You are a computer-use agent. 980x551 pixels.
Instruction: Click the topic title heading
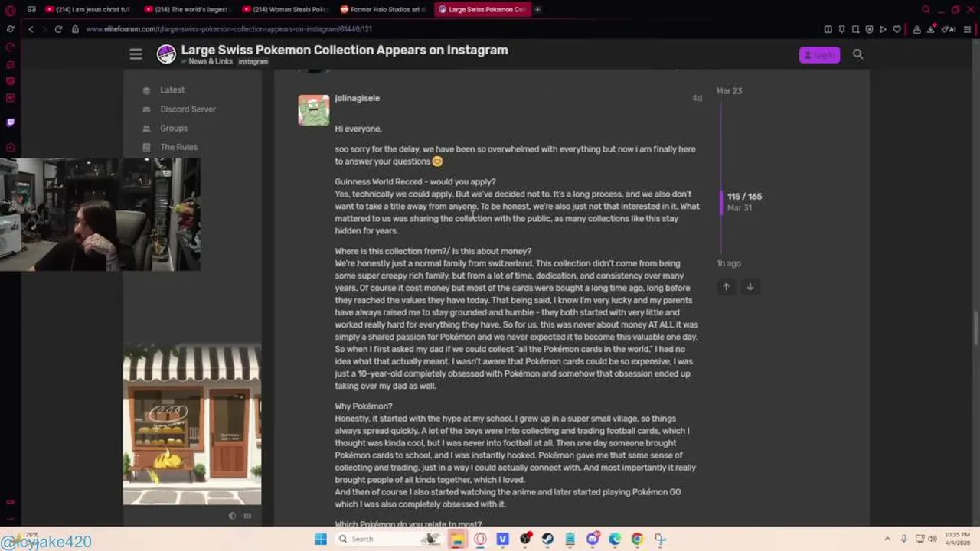click(x=345, y=50)
